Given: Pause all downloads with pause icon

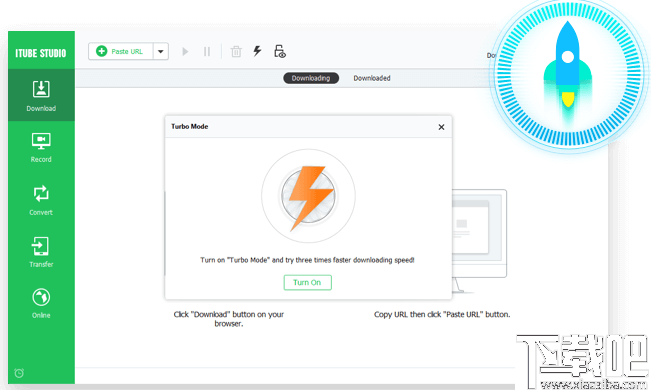Looking at the screenshot, I should [207, 52].
